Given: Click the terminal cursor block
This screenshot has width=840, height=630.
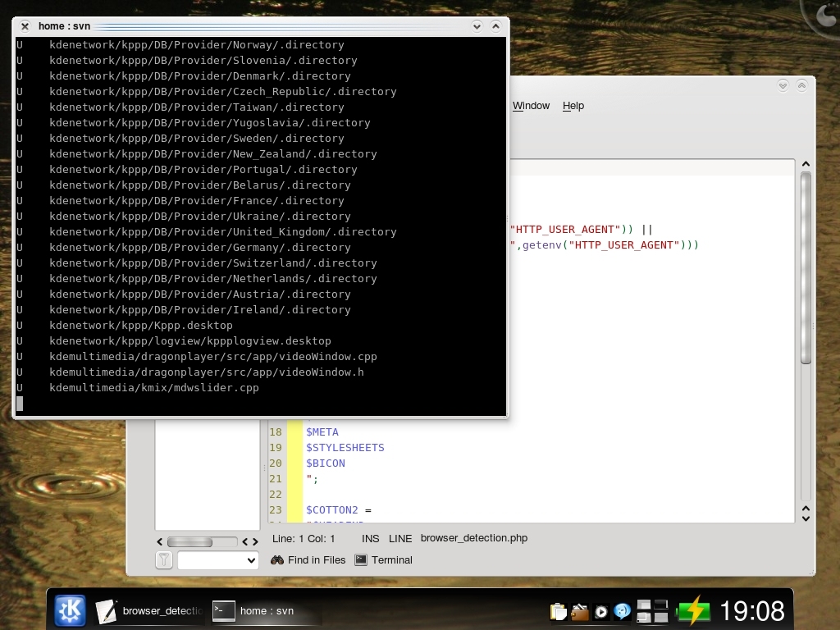Looking at the screenshot, I should tap(20, 404).
